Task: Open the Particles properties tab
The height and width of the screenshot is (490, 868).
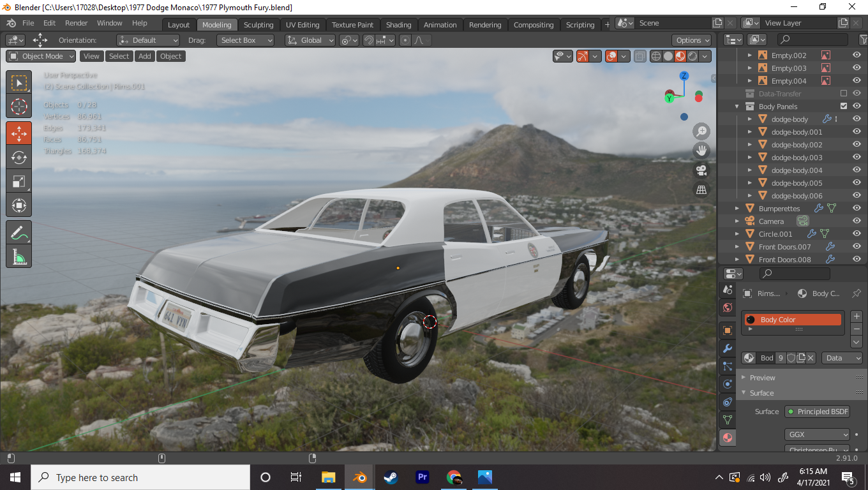Action: tap(727, 366)
